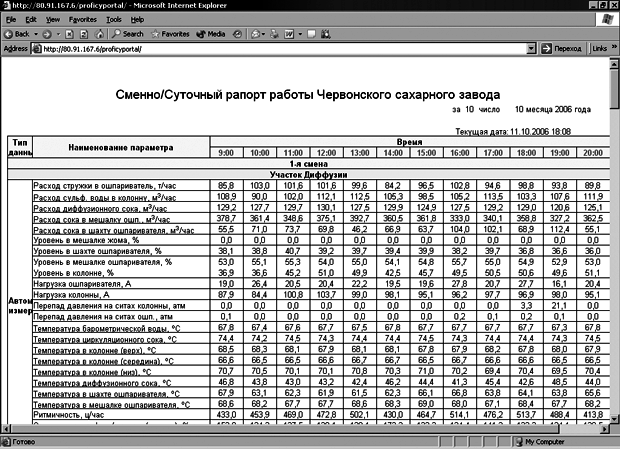Open History icon in toolbar

[237, 34]
